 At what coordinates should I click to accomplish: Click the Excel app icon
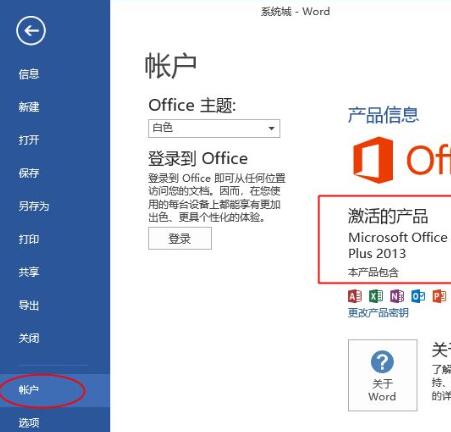(x=376, y=296)
